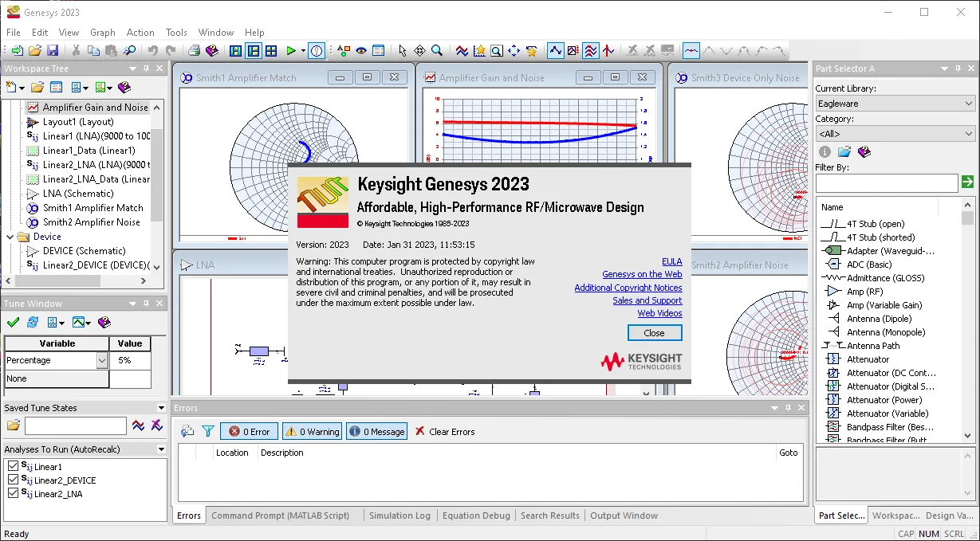Open the Errors panel options arrow
The height and width of the screenshot is (541, 980).
point(774,407)
